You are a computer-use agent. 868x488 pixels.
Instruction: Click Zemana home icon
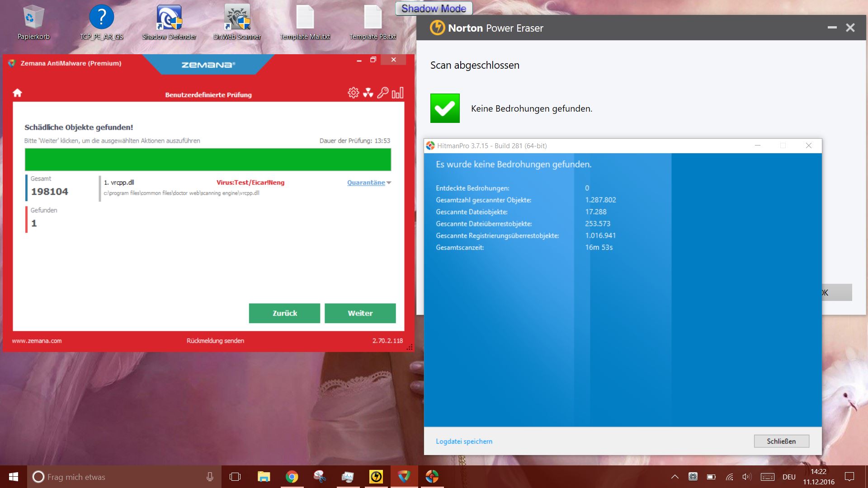click(17, 93)
